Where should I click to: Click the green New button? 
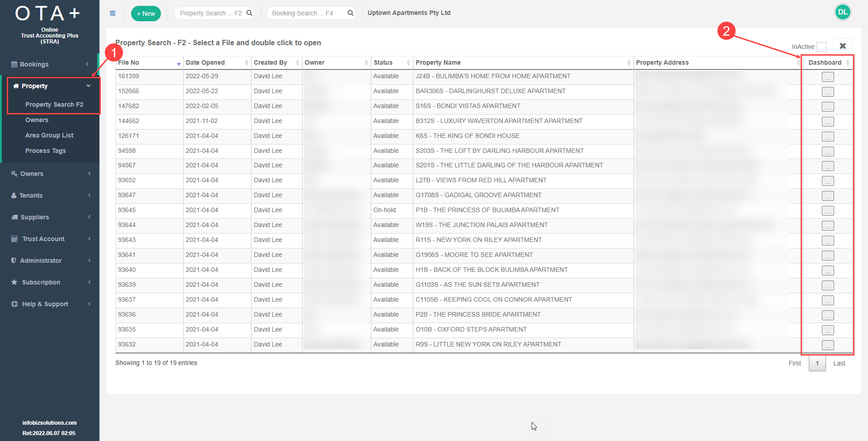point(146,14)
